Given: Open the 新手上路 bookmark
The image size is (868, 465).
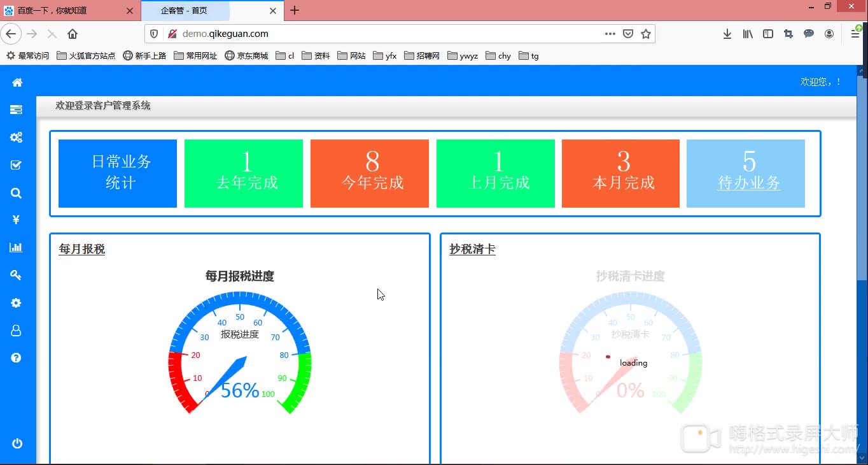Looking at the screenshot, I should point(144,55).
